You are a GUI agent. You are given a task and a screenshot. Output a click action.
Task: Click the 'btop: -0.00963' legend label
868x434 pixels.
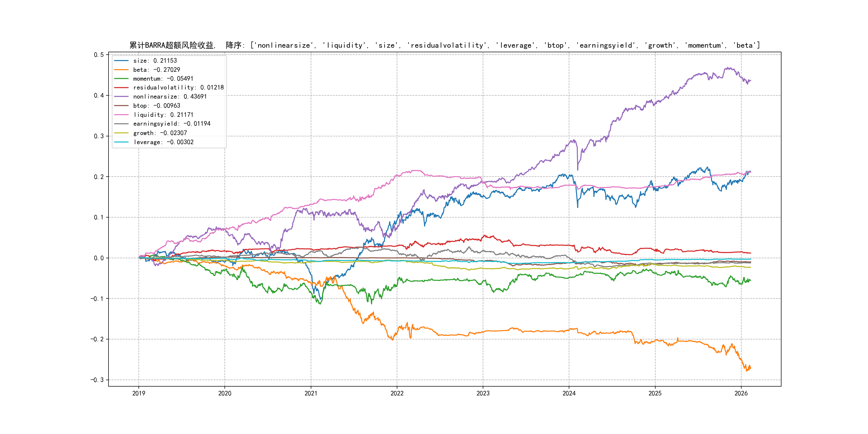(156, 106)
